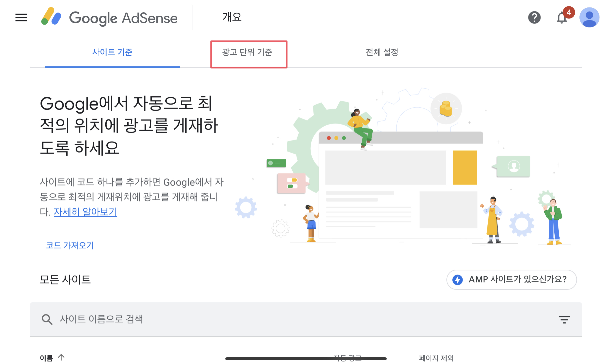Open the user account avatar

589,17
